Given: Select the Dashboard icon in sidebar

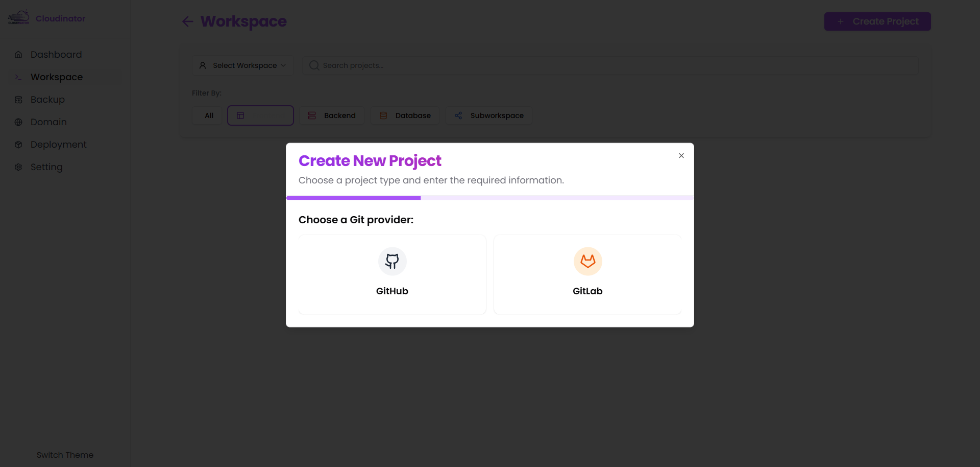Looking at the screenshot, I should (18, 54).
